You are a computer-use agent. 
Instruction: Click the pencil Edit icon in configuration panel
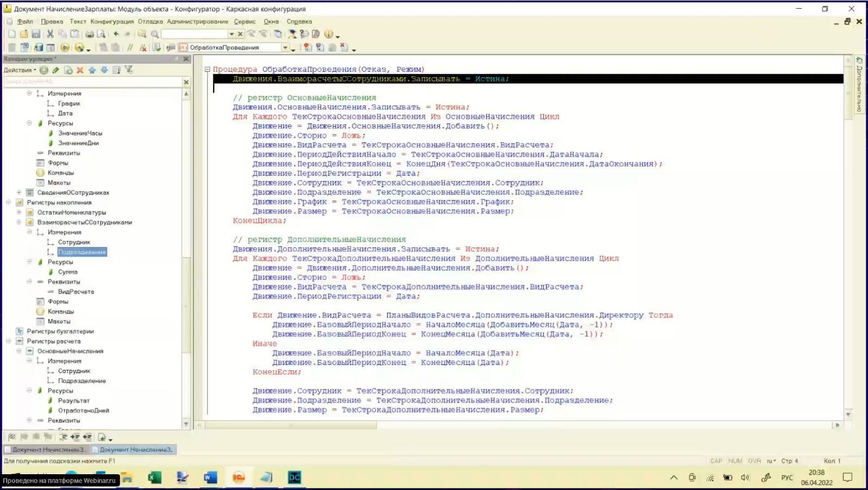click(55, 70)
